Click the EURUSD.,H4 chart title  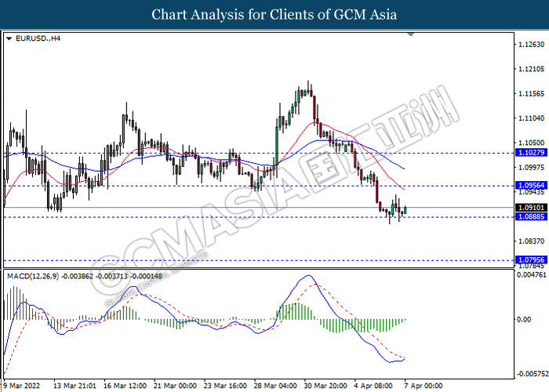coord(38,38)
